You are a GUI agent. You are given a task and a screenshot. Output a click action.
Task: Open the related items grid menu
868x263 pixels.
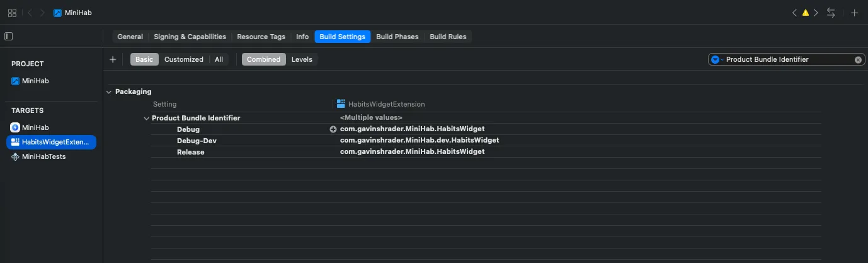(x=12, y=13)
